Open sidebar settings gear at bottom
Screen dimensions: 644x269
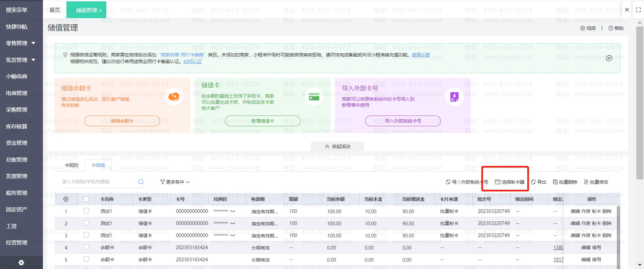click(x=21, y=263)
